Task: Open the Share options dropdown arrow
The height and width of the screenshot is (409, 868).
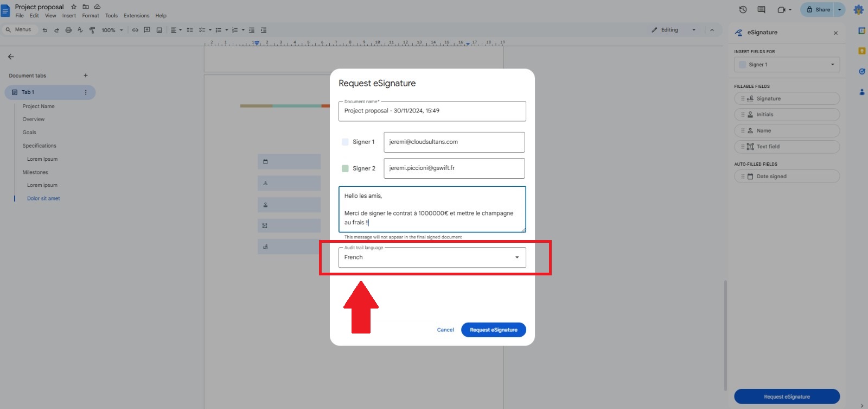Action: click(x=839, y=9)
